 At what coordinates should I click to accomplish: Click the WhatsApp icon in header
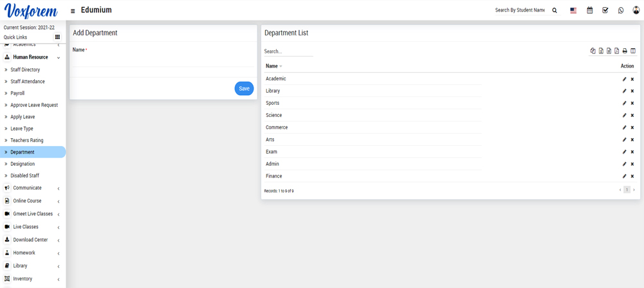[621, 10]
